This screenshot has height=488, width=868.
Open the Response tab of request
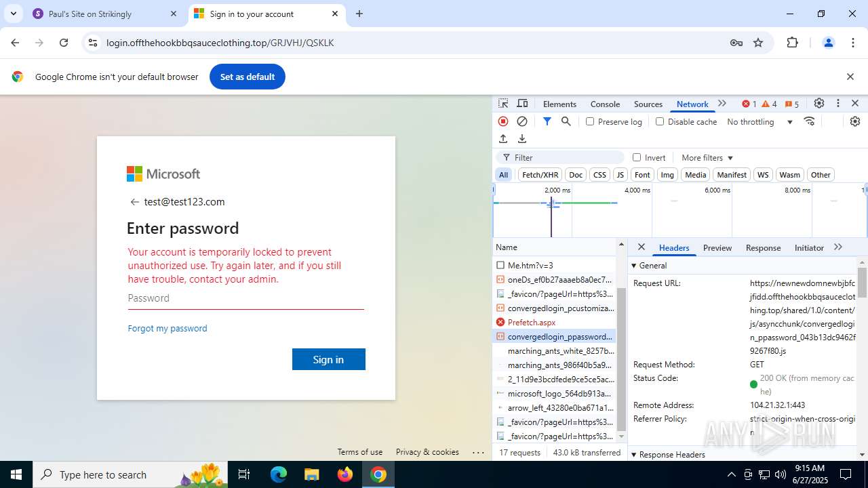click(x=763, y=247)
